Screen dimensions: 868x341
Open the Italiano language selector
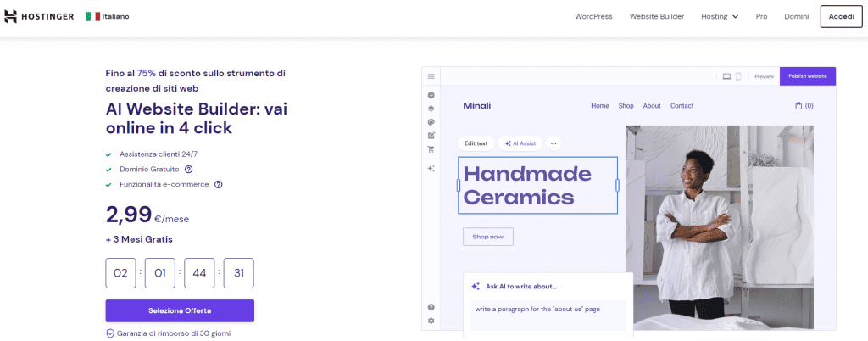coord(108,16)
